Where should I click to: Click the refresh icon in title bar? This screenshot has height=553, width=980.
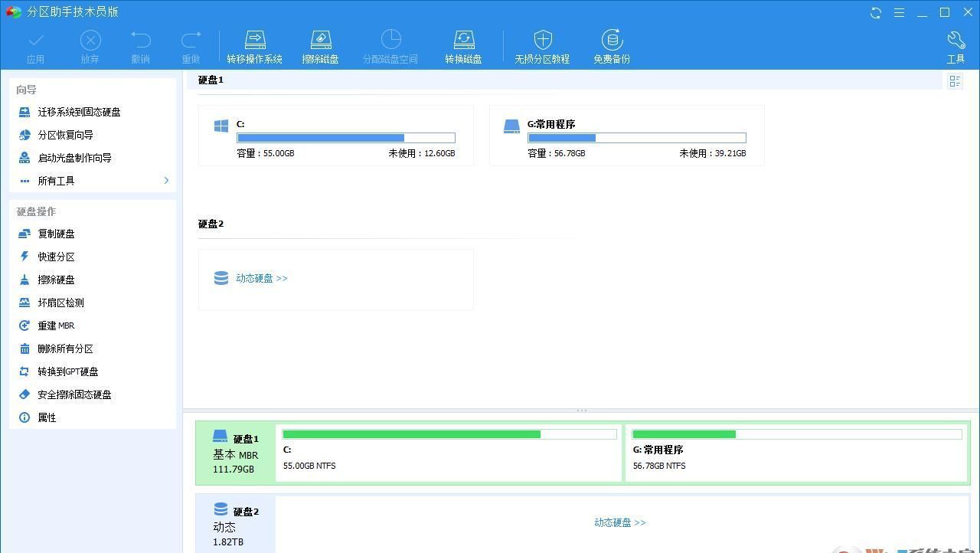876,12
